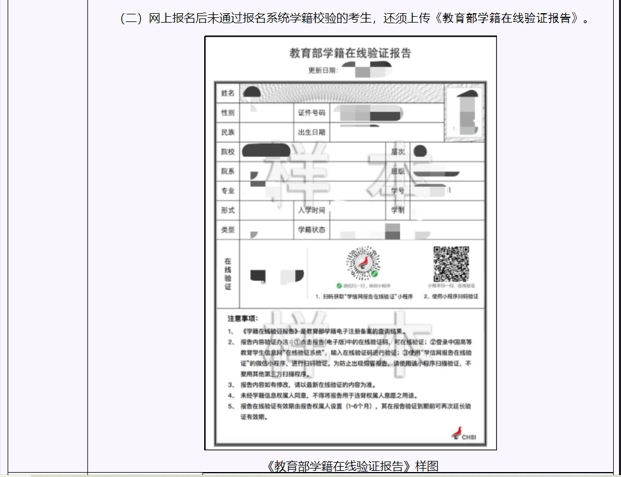This screenshot has width=621, height=477.
Task: Click the black square QR code
Action: (x=451, y=264)
